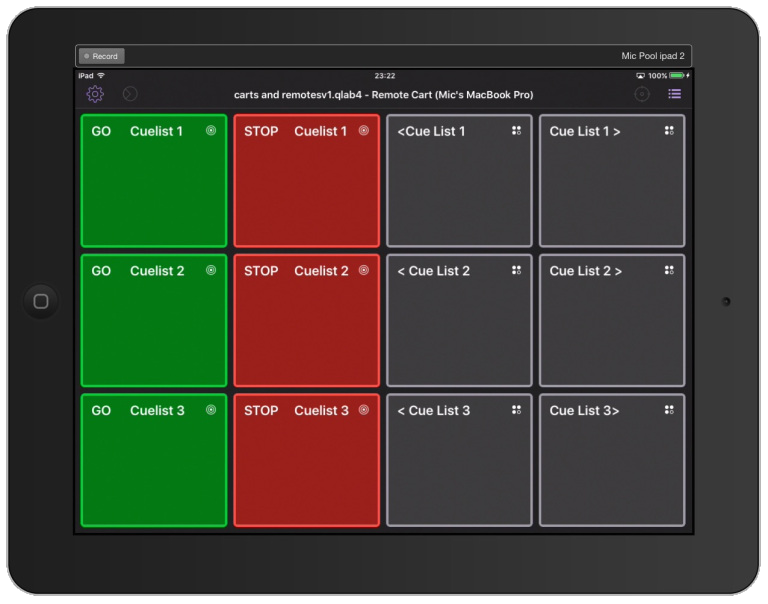Click the target icon on GO Cuelist 1

pyautogui.click(x=211, y=130)
